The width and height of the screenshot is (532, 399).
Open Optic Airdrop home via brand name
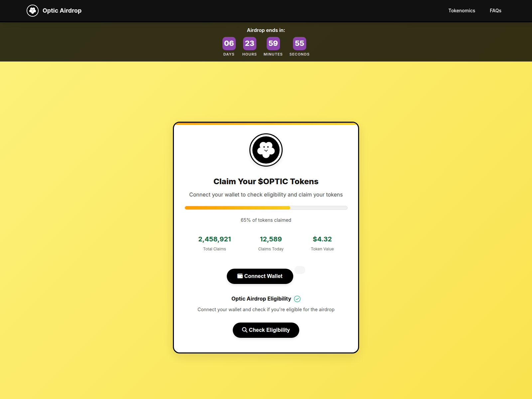pos(62,10)
